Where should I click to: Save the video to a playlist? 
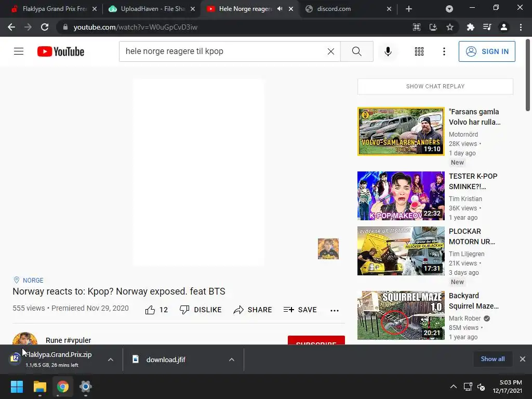point(300,310)
